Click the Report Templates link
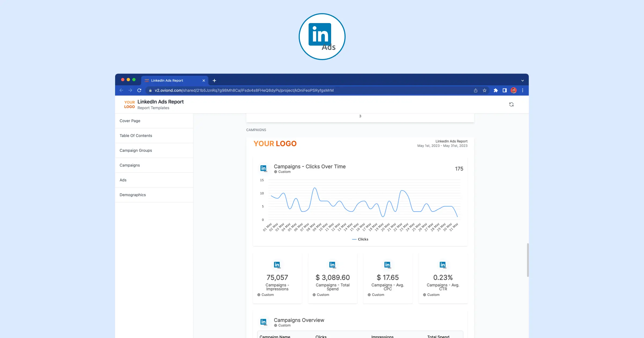The height and width of the screenshot is (338, 644). click(x=153, y=108)
